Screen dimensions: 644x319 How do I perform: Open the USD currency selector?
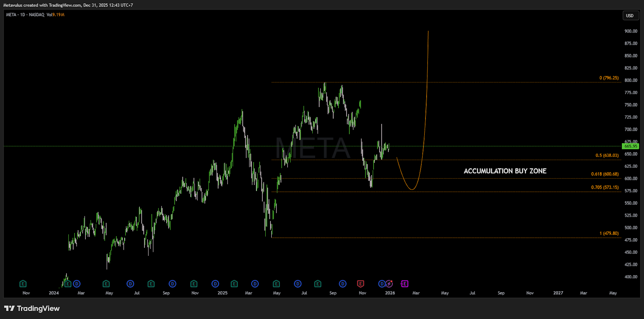click(x=630, y=16)
